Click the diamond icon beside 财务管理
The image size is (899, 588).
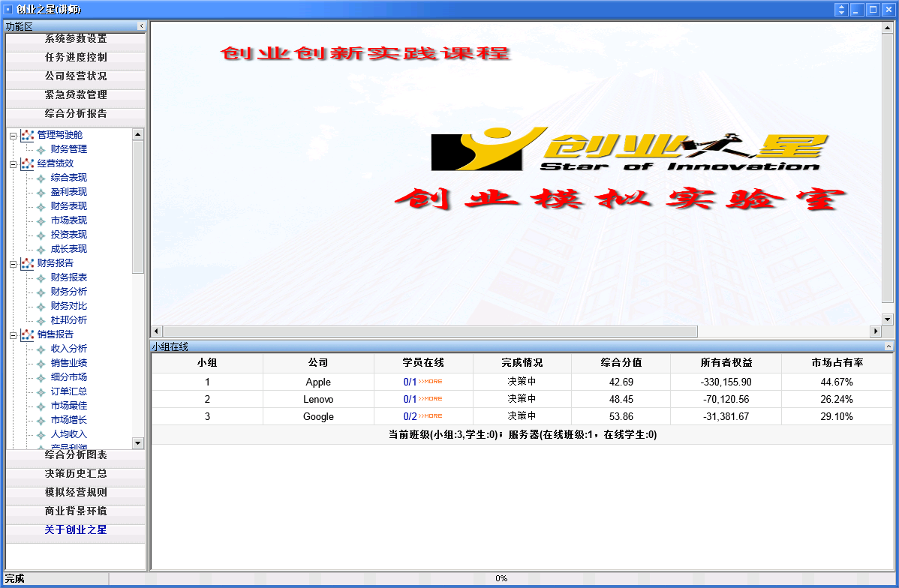coord(41,150)
